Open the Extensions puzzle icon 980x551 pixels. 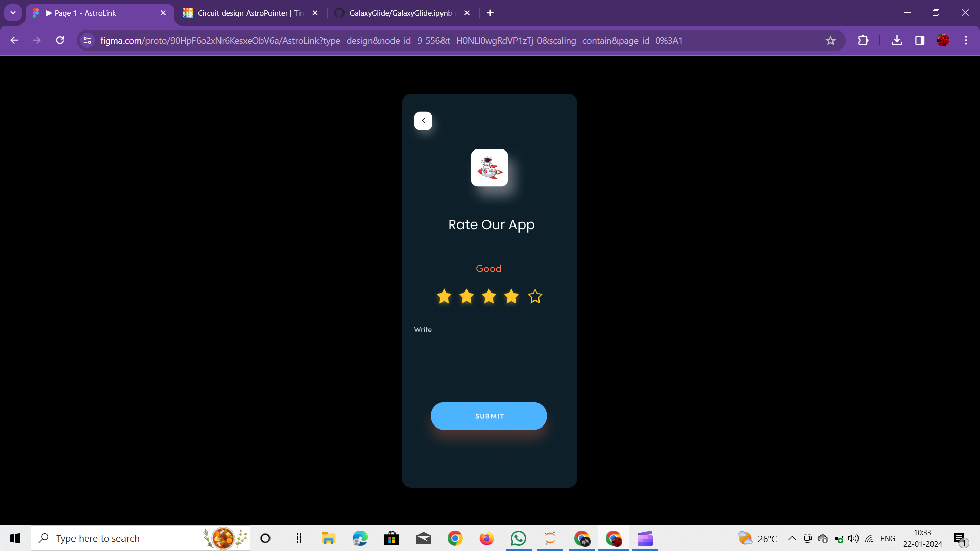click(x=863, y=41)
